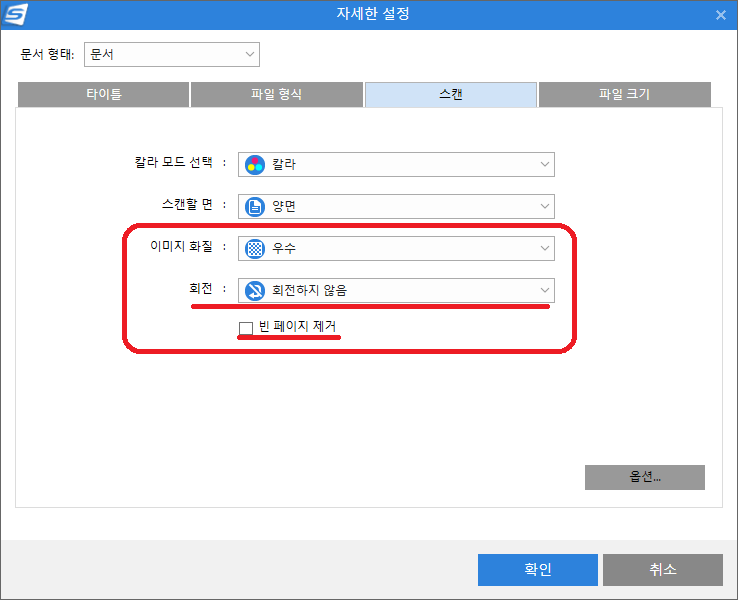Switch to the 타이틀 tab
This screenshot has height=600, width=738.
point(104,95)
